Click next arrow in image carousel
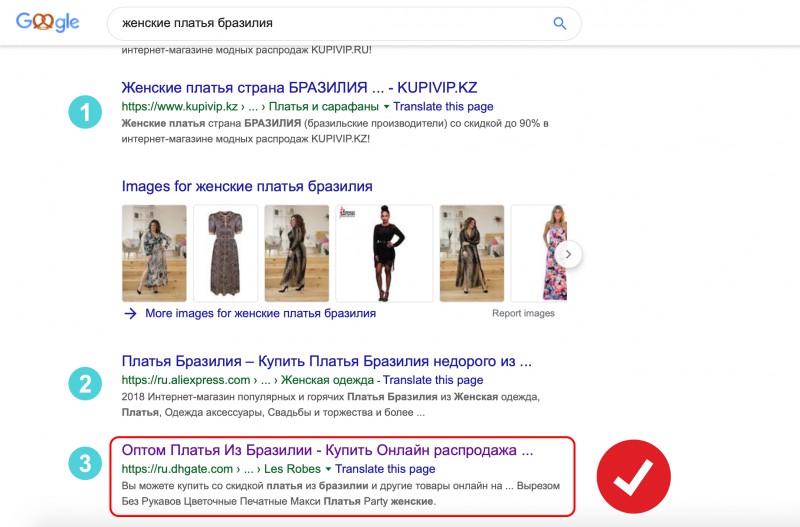The height and width of the screenshot is (527, 800). point(568,254)
